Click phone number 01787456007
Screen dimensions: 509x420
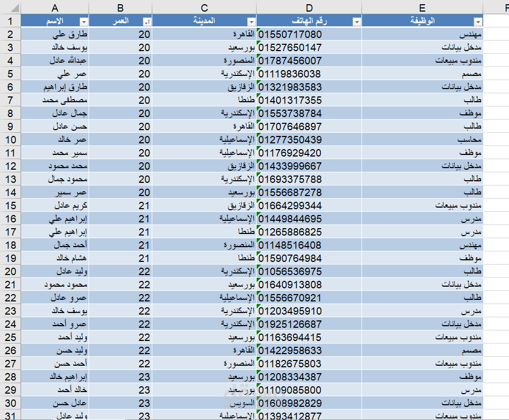pyautogui.click(x=309, y=61)
